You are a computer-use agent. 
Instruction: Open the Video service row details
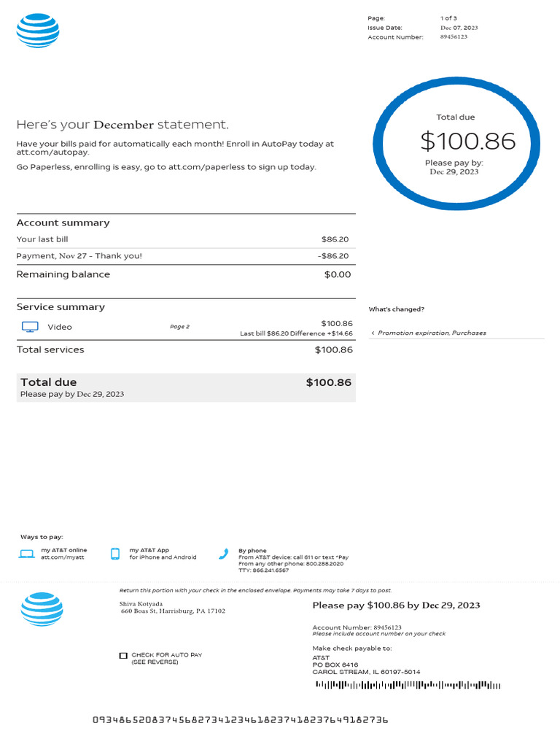60,327
